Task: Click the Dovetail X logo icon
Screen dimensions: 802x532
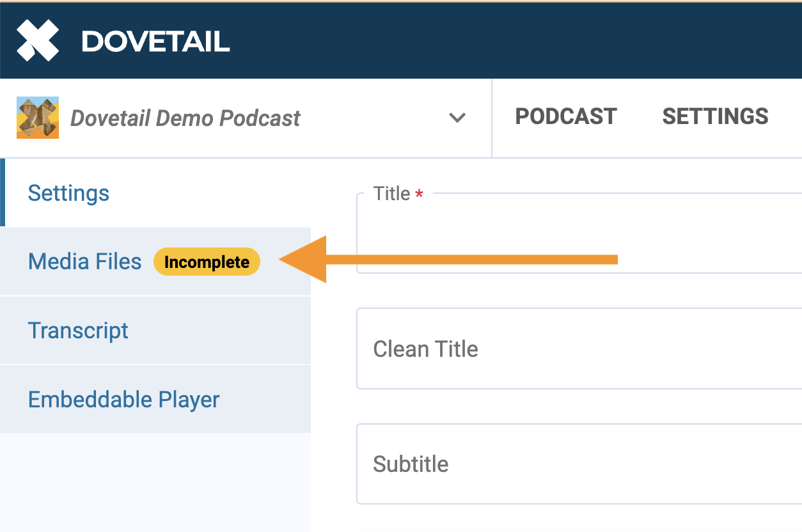Action: [38, 41]
